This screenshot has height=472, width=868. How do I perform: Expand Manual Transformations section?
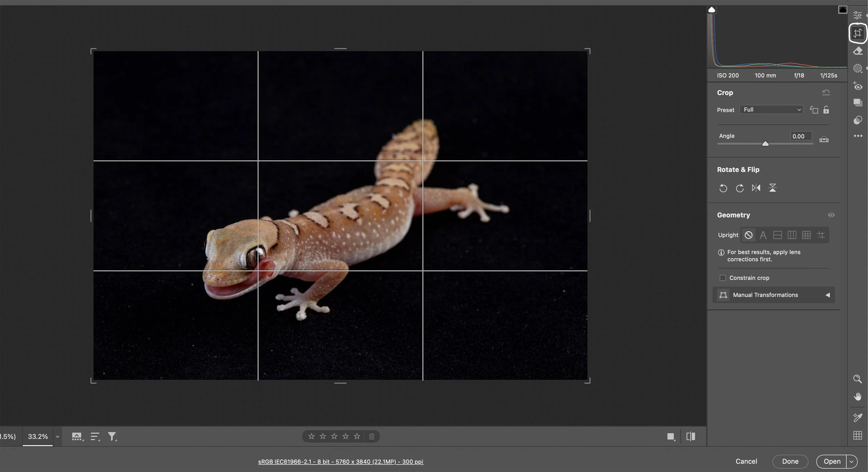pos(827,295)
